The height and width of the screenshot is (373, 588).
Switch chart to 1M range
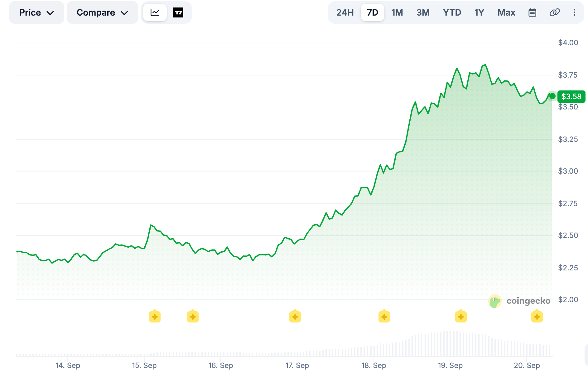(x=397, y=12)
